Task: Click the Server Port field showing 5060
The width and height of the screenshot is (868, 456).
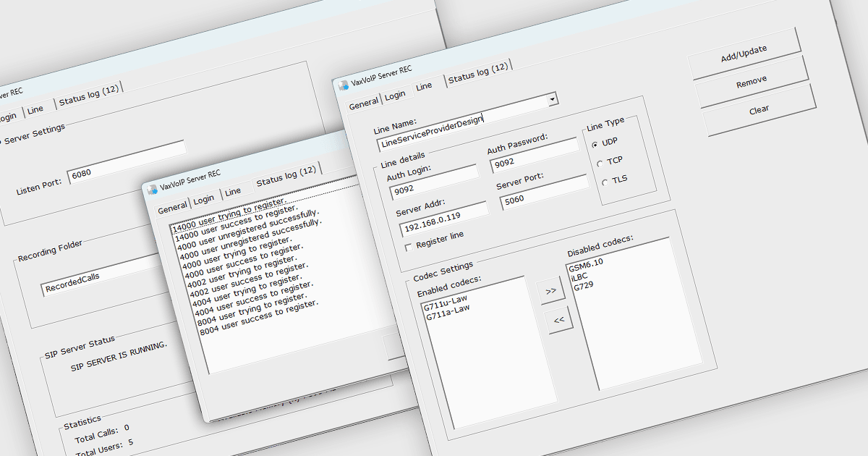Action: tap(545, 192)
